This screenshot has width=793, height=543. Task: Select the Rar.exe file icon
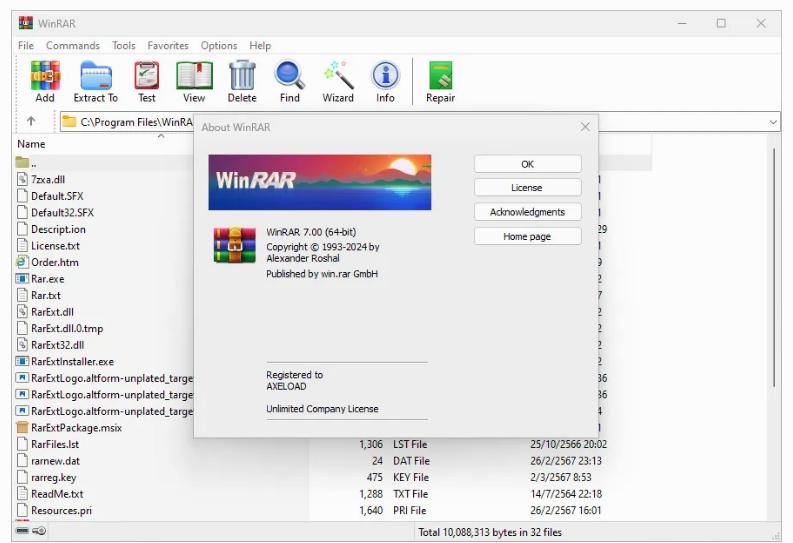pyautogui.click(x=22, y=279)
